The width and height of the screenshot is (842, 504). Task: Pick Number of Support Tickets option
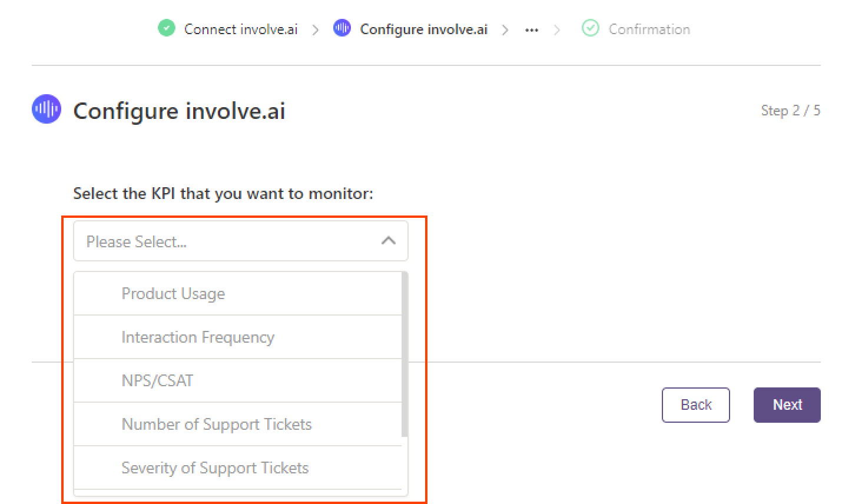coord(238,424)
